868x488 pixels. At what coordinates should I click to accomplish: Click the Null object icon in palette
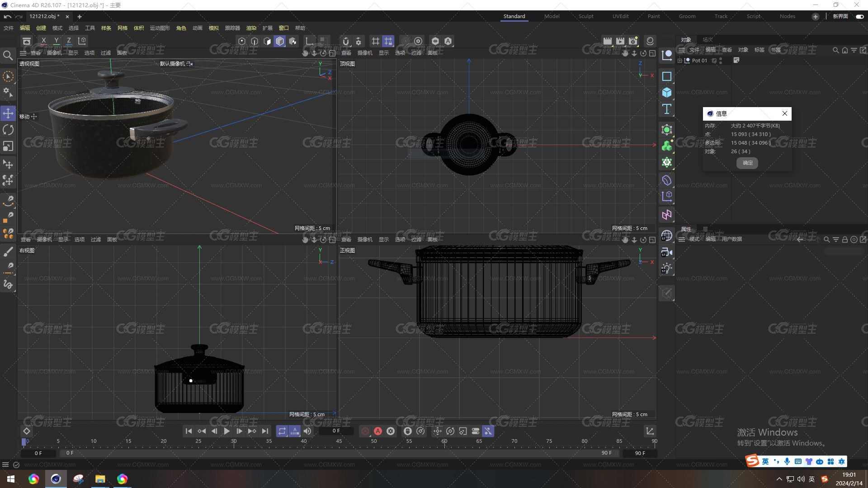coord(667,55)
